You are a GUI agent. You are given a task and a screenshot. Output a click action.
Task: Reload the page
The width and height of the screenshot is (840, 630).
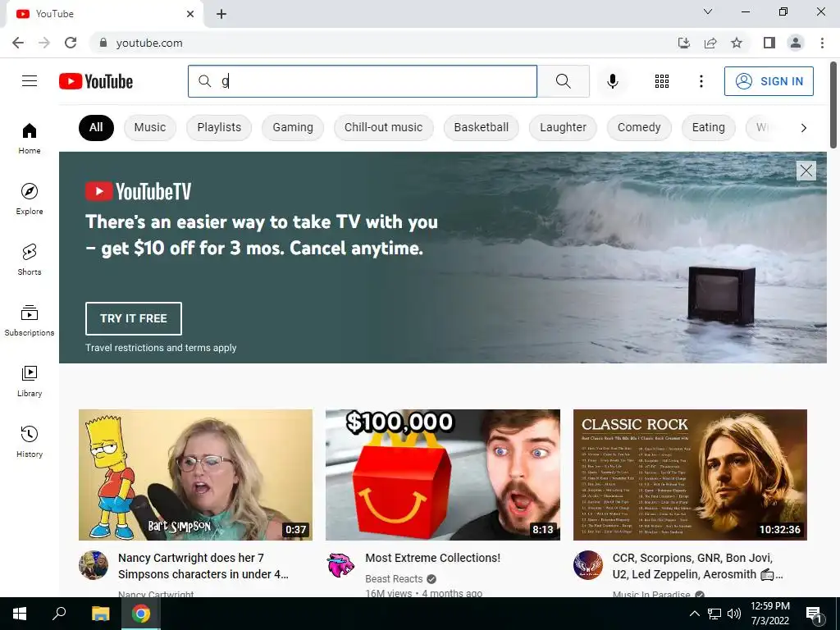tap(71, 43)
